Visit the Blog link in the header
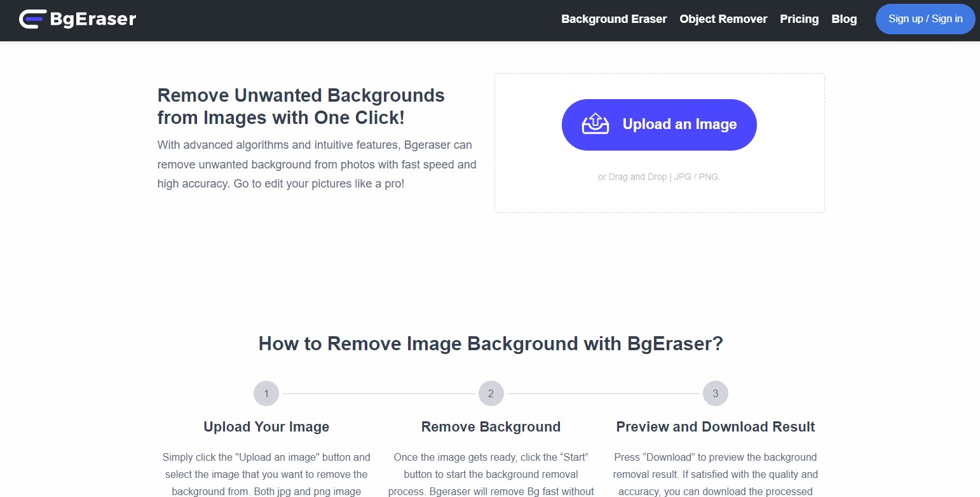This screenshot has height=497, width=980. pos(844,19)
